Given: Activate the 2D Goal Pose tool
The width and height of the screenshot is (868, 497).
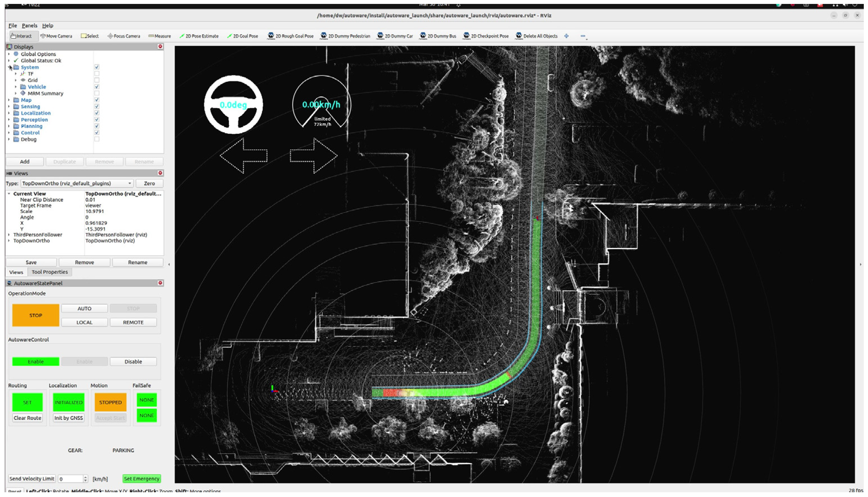Looking at the screenshot, I should tap(242, 36).
